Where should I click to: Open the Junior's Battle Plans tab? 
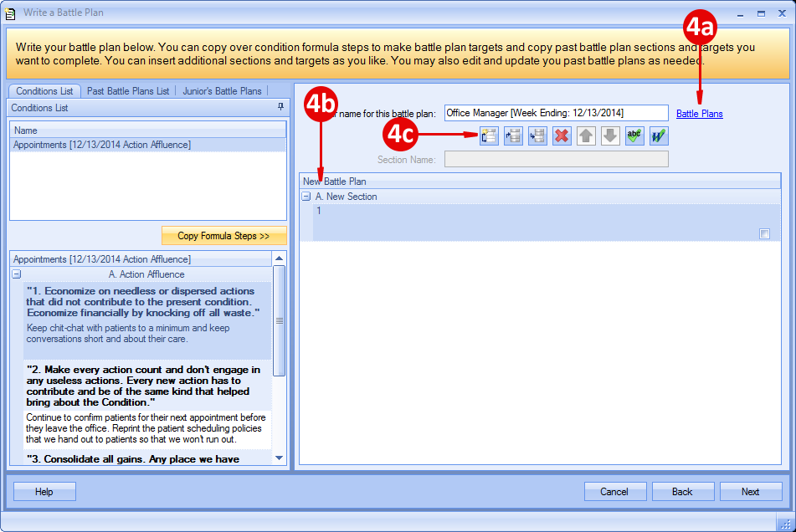[222, 91]
